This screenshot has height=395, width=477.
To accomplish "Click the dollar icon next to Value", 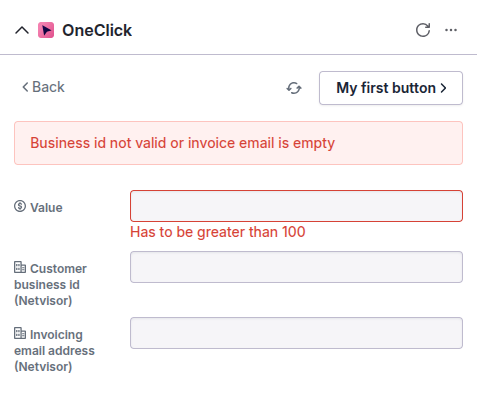I will 20,206.
